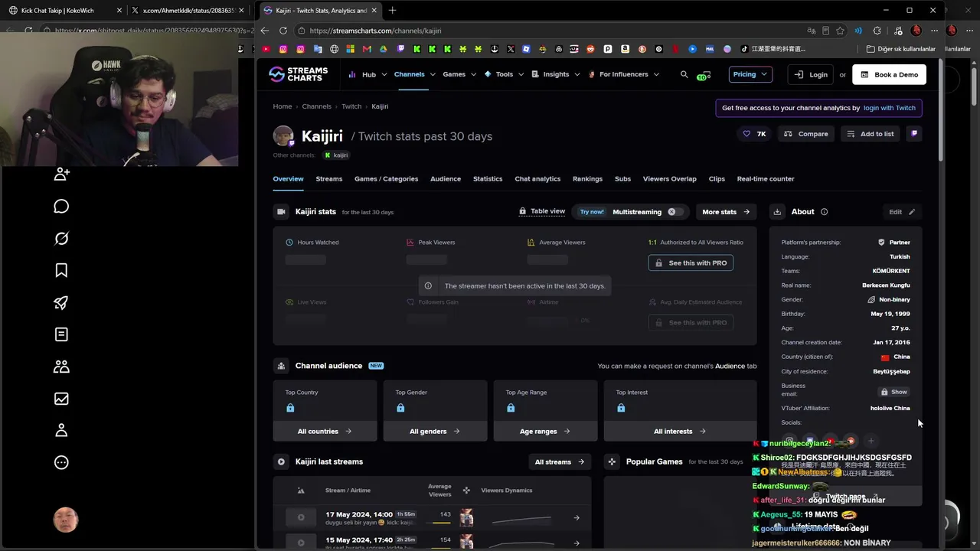The height and width of the screenshot is (551, 980).
Task: Open the profile person icon in left sidebar
Action: pos(62,430)
